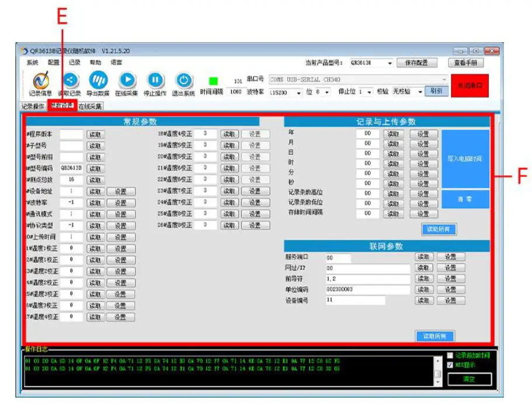Open the 语言 menu
This screenshot has width=532, height=409.
(116, 63)
